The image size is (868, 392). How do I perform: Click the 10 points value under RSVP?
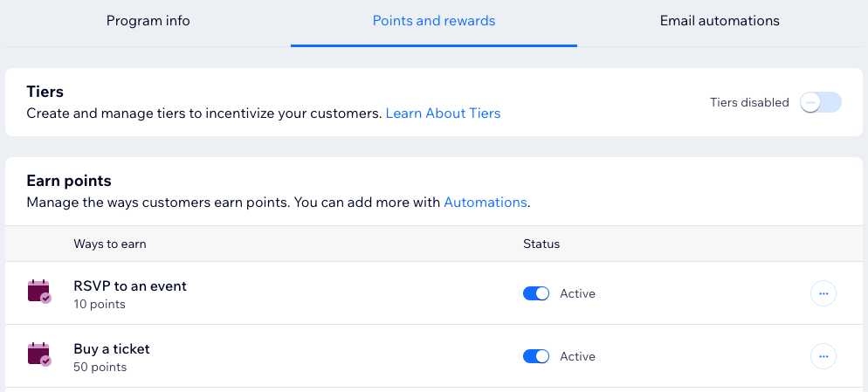click(99, 305)
